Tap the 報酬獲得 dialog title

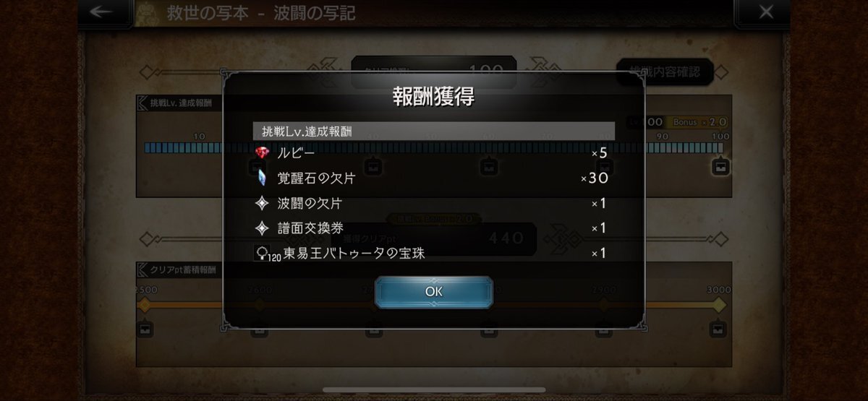click(433, 98)
